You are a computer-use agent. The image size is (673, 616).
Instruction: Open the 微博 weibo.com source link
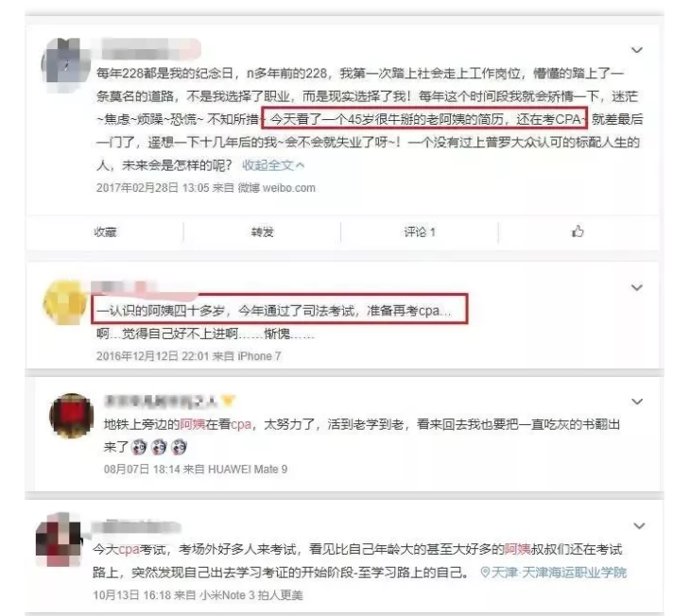click(x=277, y=188)
